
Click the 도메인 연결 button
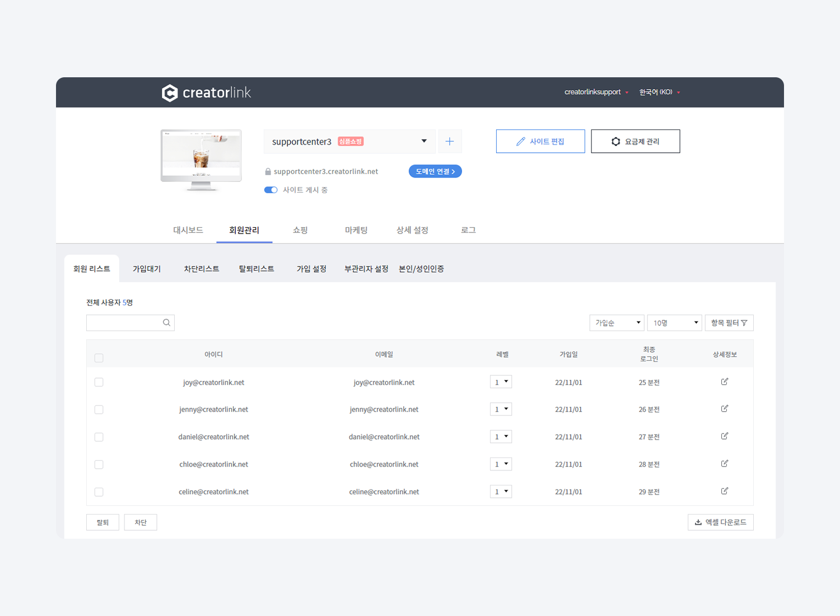pyautogui.click(x=435, y=171)
